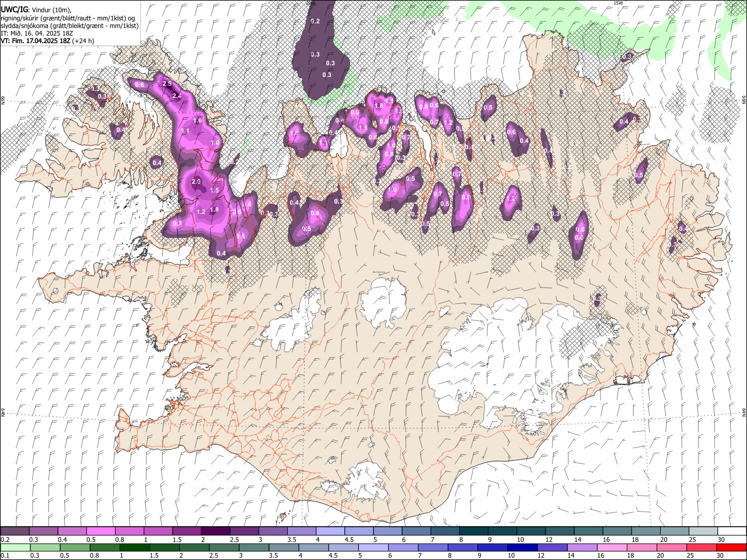Click the white 30 swatch in upper legend
Viewport: 747px width, 560px height.
[731, 531]
